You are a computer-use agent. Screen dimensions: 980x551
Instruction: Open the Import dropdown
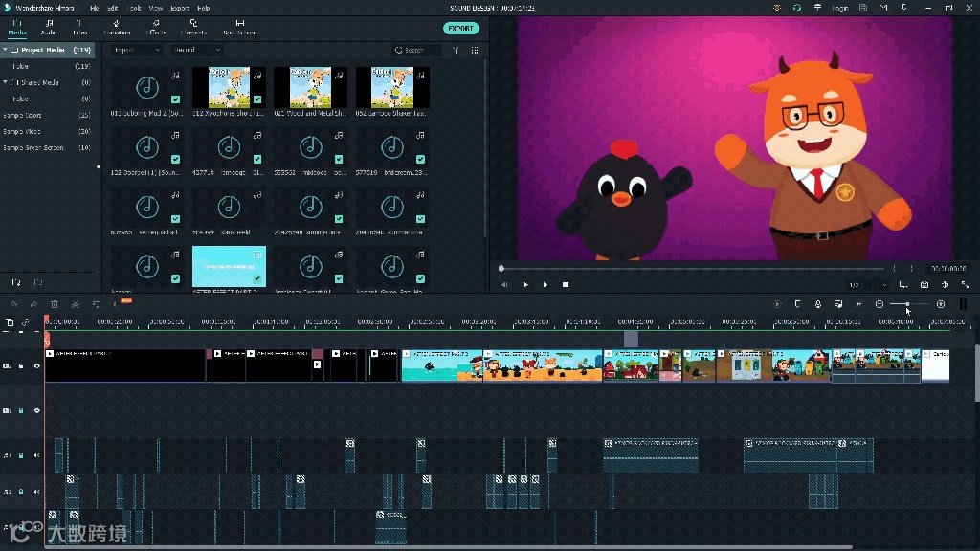pyautogui.click(x=137, y=50)
